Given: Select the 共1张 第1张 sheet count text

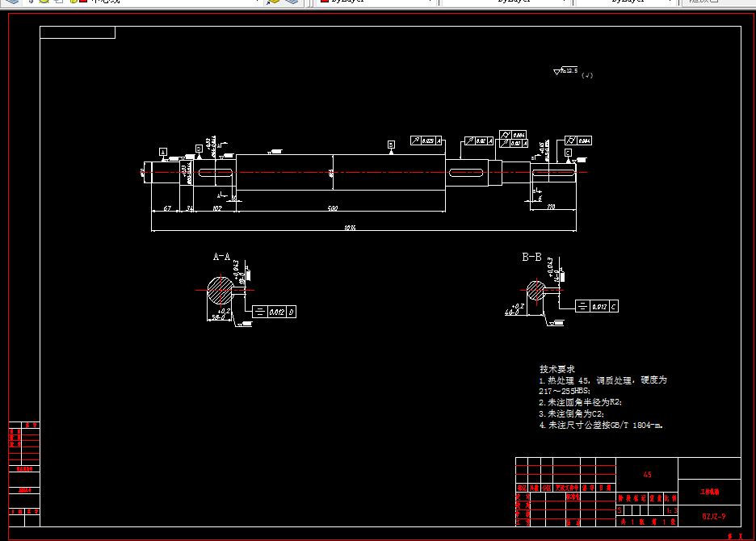Looking at the screenshot, I should click(x=648, y=522).
